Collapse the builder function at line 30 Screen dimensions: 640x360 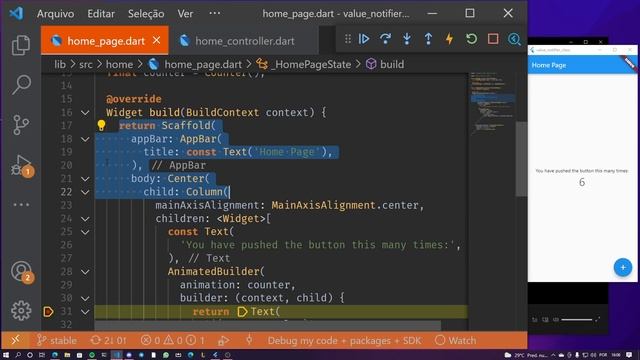85,298
